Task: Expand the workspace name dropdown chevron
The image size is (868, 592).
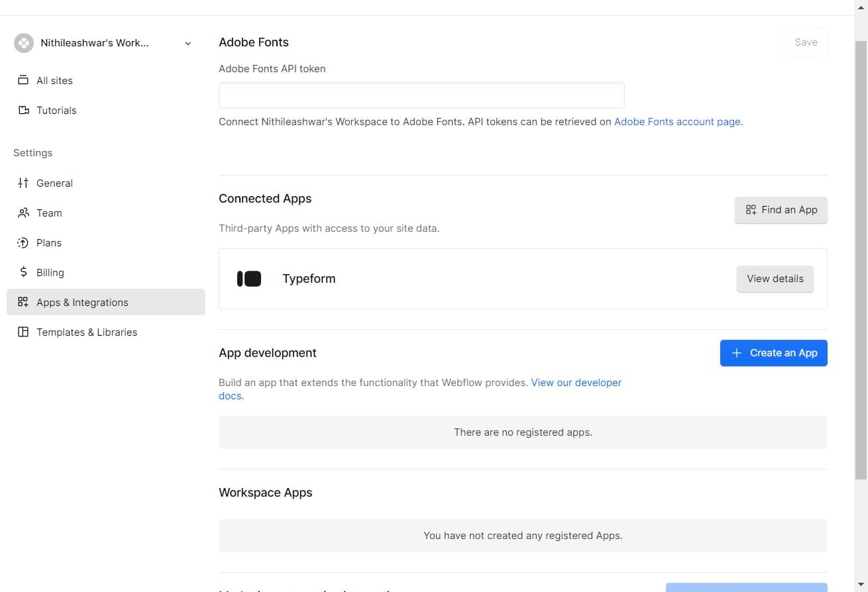Action: point(188,42)
